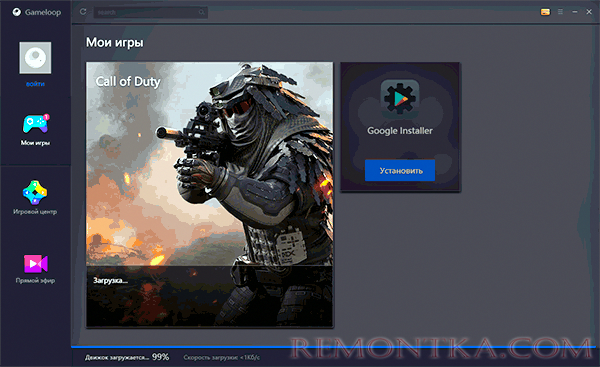The image size is (600, 367).
Task: Click the Google Installer app icon
Action: tap(400, 98)
